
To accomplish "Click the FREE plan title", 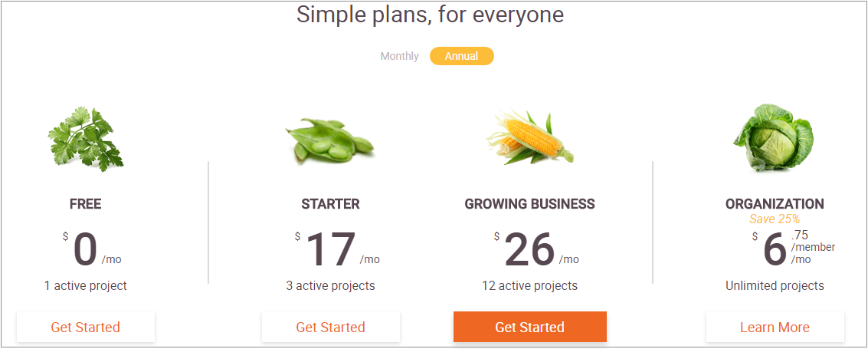I will 86,204.
